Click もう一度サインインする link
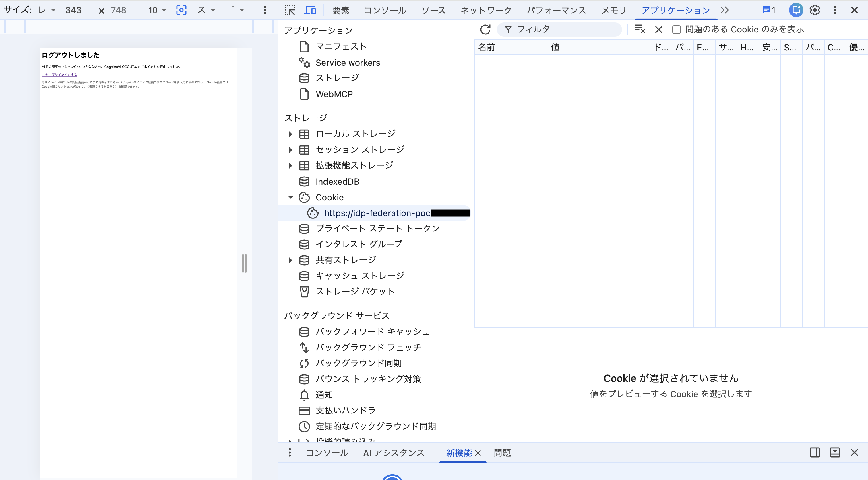Image resolution: width=868 pixels, height=480 pixels. 59,75
